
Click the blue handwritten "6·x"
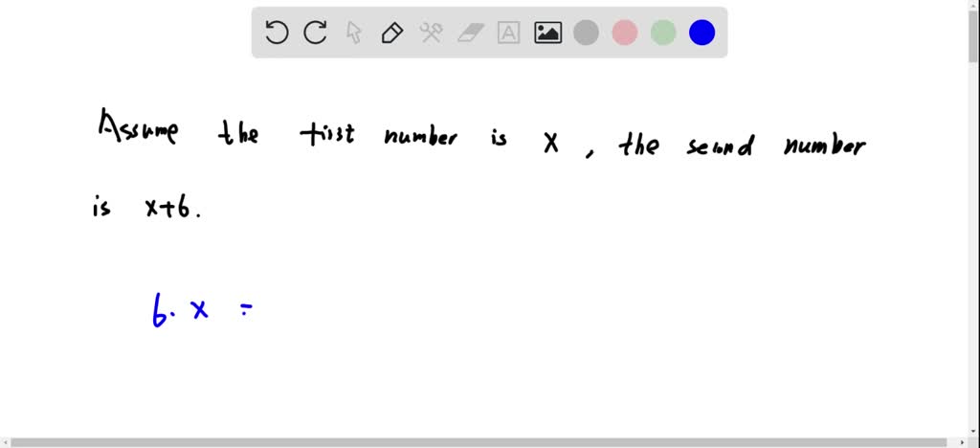[180, 310]
